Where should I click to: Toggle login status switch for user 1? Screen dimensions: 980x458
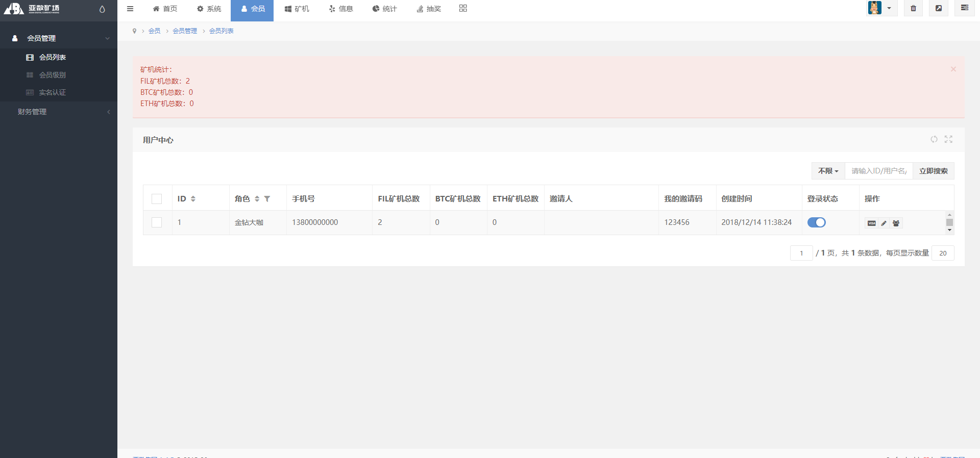pos(816,222)
